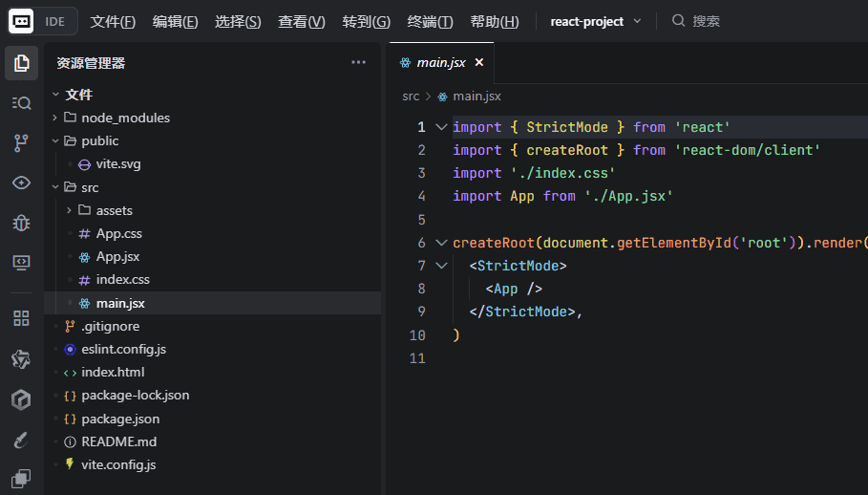Click the App.jsx React icon
Screen dimensions: 868x495
pyautogui.click(x=84, y=257)
